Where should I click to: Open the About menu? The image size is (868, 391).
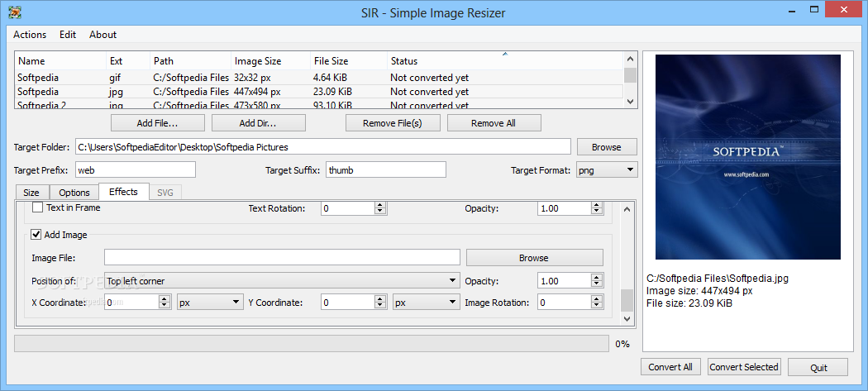pos(103,35)
